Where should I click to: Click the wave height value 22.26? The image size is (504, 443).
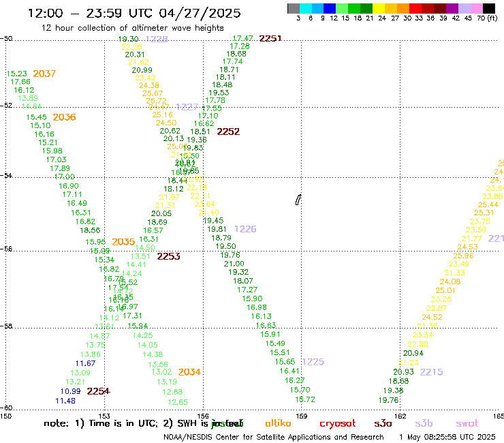(x=131, y=47)
